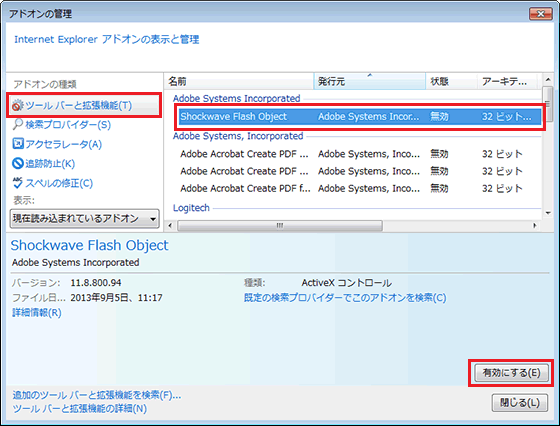Select ツール バーと拡張機能(T) add-on type
560x426 pixels.
(84, 105)
